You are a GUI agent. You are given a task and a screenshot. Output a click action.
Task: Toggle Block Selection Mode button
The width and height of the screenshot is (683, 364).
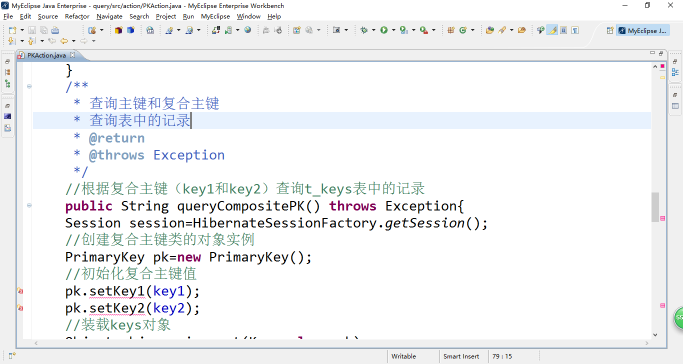564,30
